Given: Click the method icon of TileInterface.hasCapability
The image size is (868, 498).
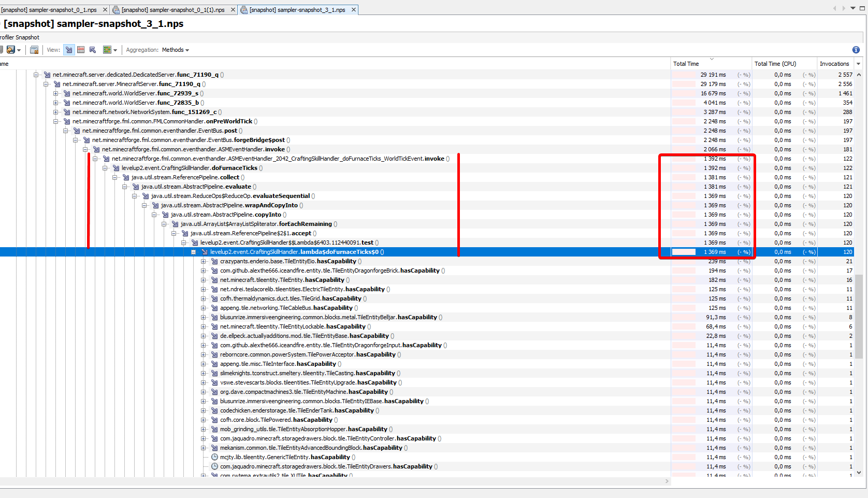Looking at the screenshot, I should 214,364.
